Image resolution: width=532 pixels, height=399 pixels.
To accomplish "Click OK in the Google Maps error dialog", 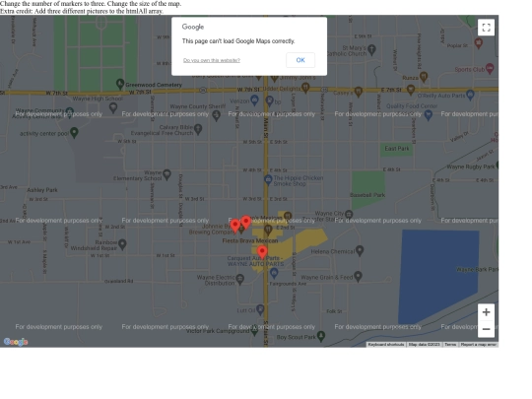I will tap(300, 60).
